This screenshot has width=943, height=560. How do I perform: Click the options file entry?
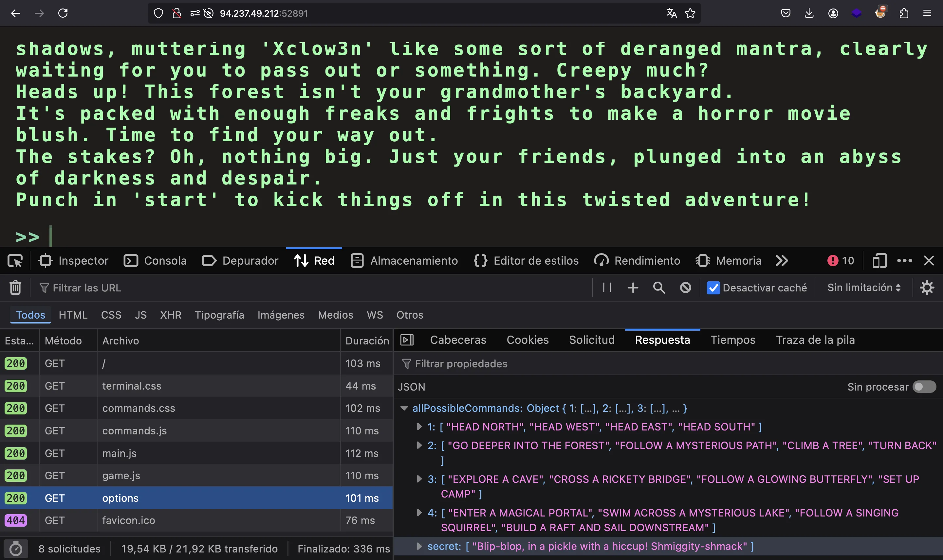(120, 497)
